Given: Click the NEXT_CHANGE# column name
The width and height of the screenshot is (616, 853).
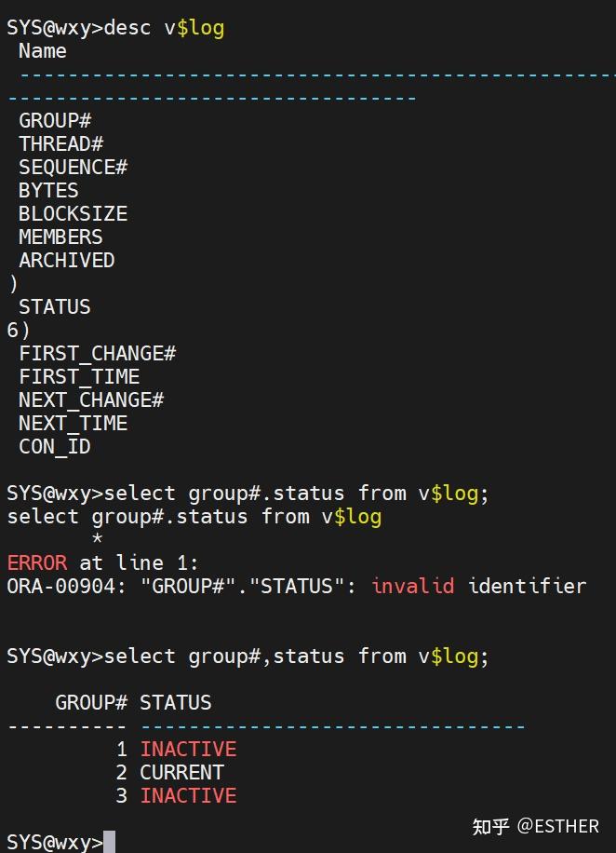Looking at the screenshot, I should click(91, 399).
